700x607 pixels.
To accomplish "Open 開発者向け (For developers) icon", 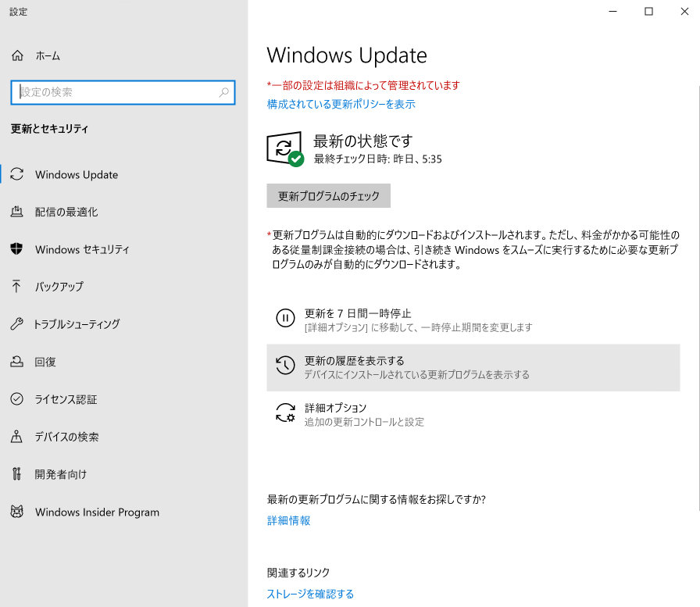I will [x=16, y=474].
